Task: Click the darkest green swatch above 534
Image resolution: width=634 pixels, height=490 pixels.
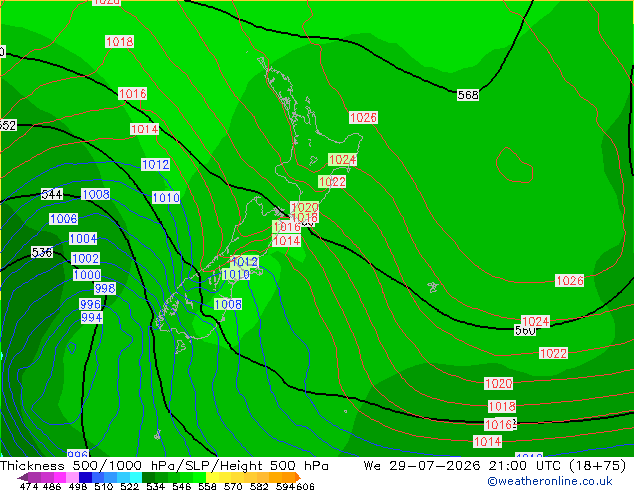Action: (x=148, y=477)
